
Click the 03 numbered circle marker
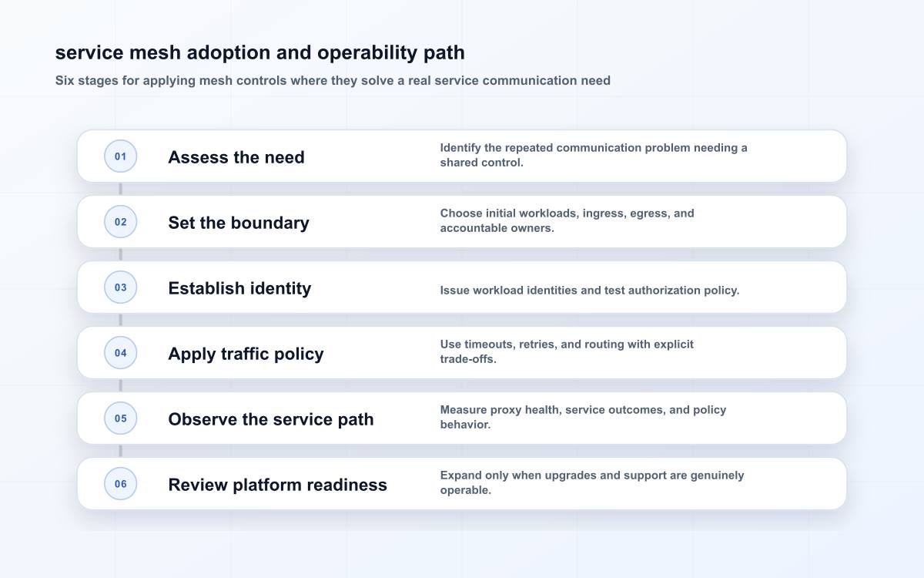pyautogui.click(x=121, y=287)
